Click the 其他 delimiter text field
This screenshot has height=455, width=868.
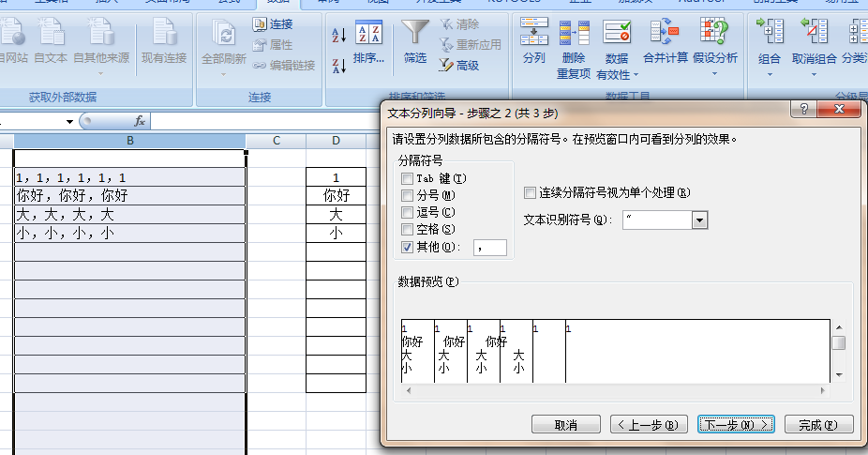[490, 248]
